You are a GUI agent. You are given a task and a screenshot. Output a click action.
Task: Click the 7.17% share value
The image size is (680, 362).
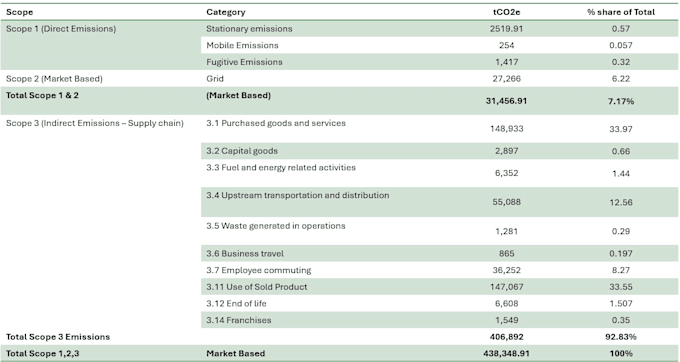[621, 101]
